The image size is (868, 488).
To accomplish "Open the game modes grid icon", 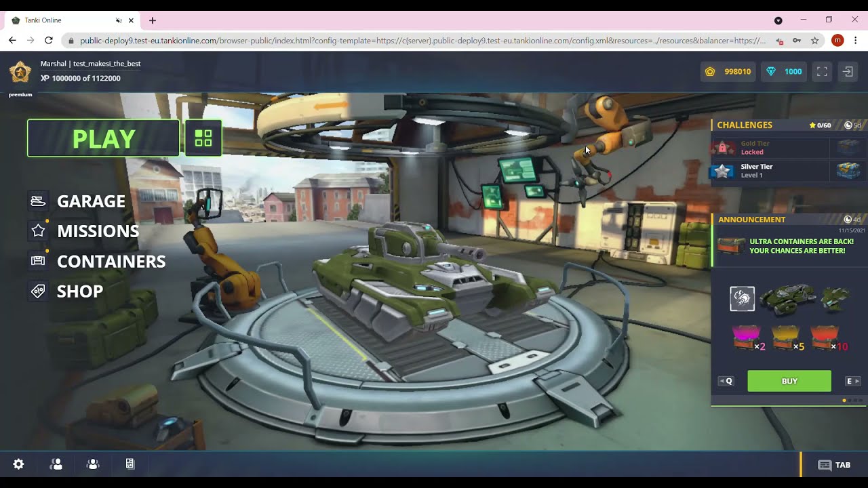I will [203, 138].
